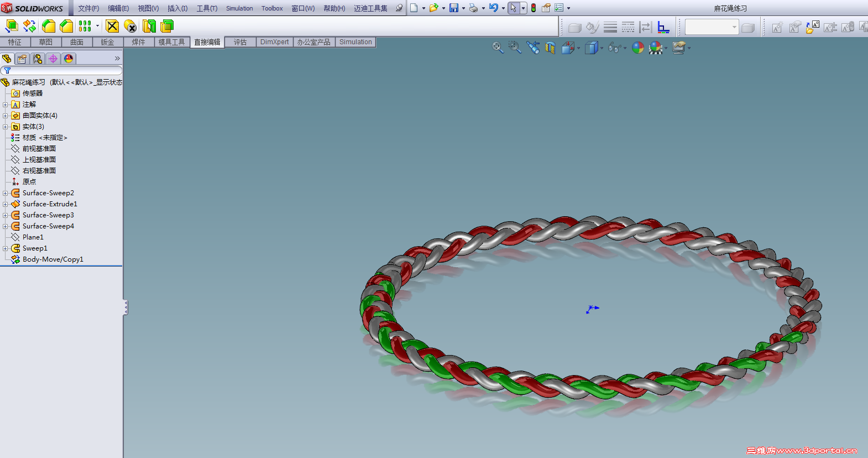The height and width of the screenshot is (458, 868).
Task: Open the 工具(T) menu
Action: tap(207, 8)
